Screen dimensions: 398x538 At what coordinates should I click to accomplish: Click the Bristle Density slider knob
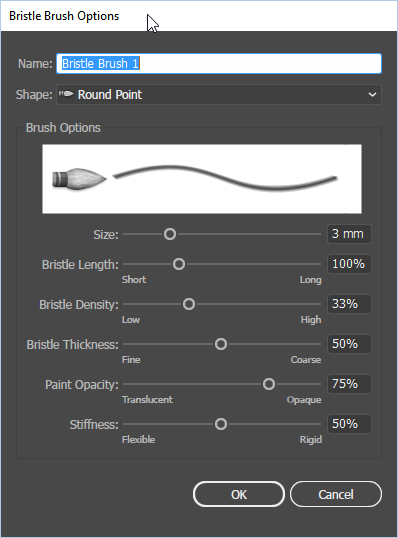[x=189, y=304]
